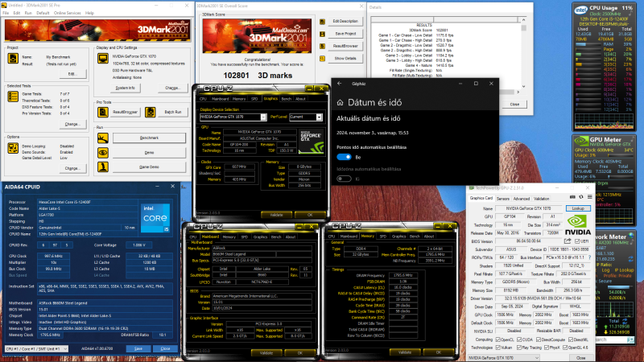Click the Benchmark button in 3DMark2001
This screenshot has width=644, height=362.
tap(149, 138)
